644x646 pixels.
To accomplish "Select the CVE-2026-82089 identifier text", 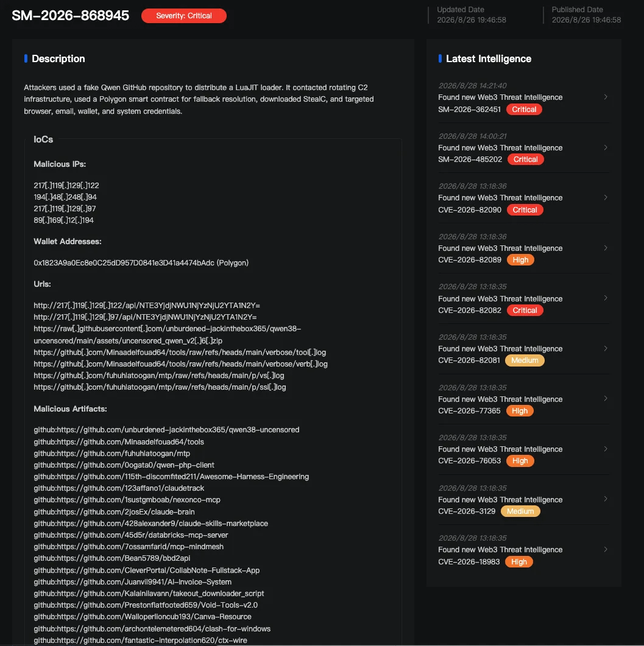I will tap(470, 260).
